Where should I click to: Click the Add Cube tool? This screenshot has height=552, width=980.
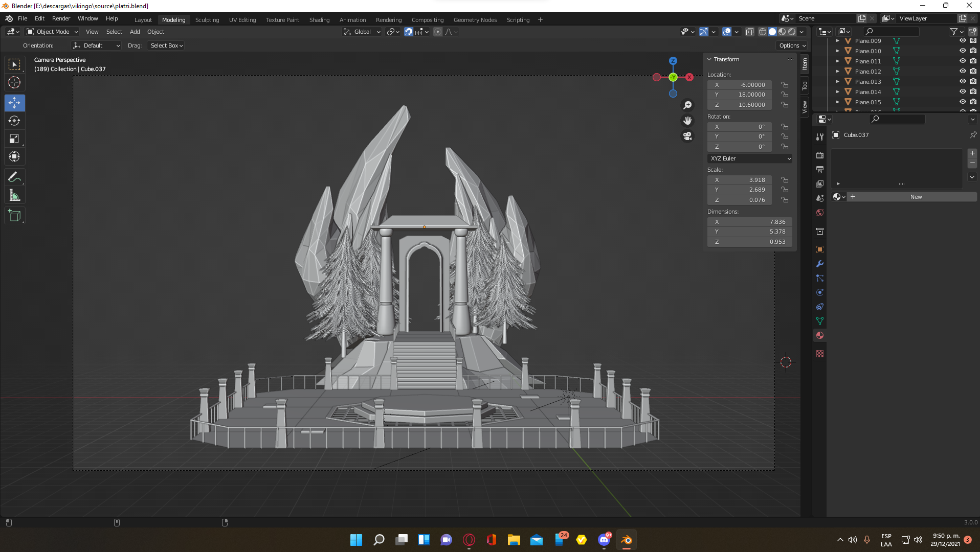[14, 216]
